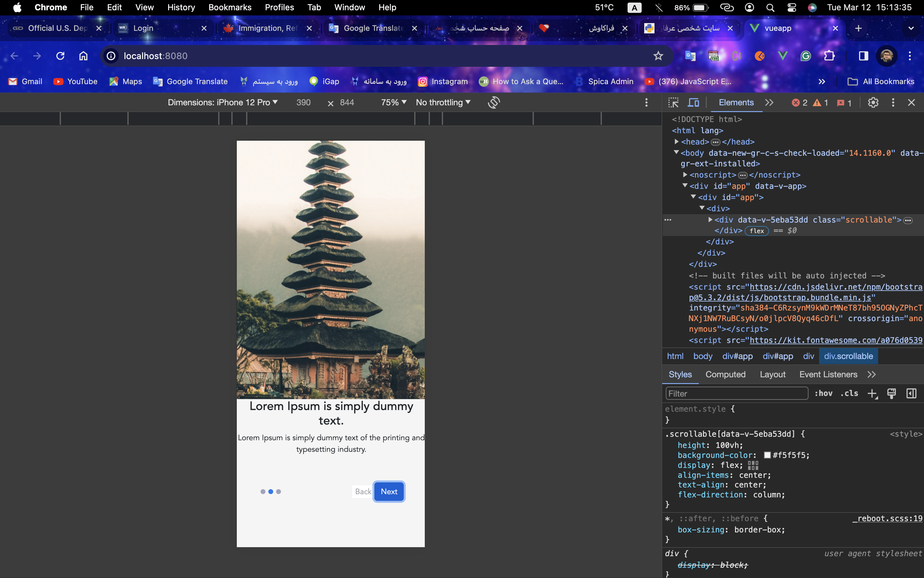Open the Chrome extensions puzzle icon

[829, 56]
